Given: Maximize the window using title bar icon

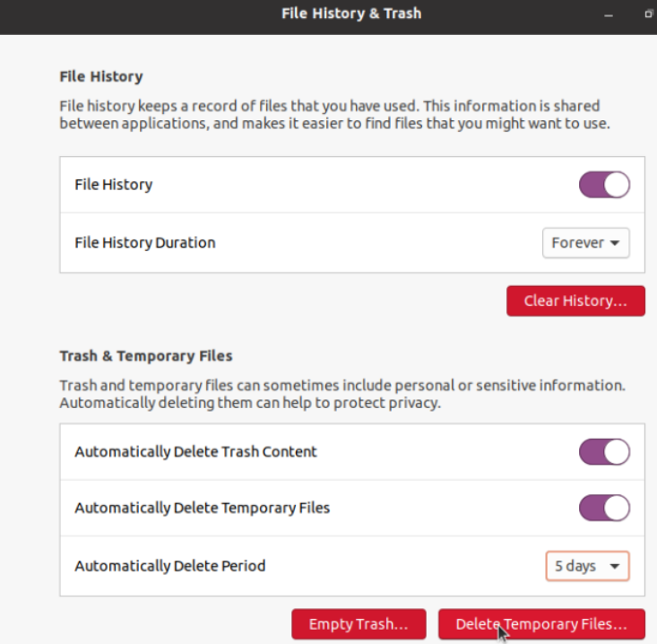Looking at the screenshot, I should (648, 14).
